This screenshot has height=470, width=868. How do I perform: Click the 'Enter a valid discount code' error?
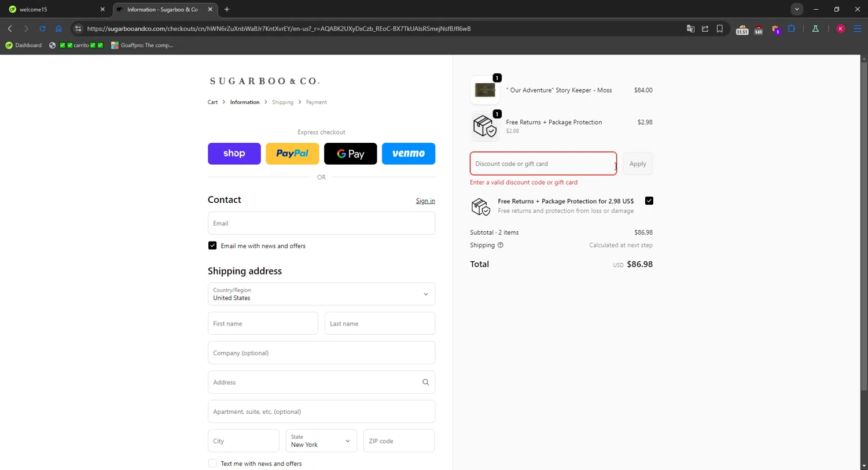[524, 182]
